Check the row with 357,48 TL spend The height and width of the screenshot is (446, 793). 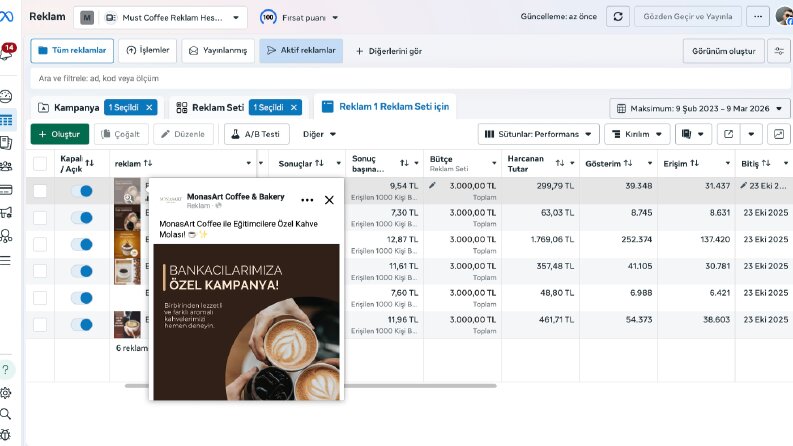point(40,271)
